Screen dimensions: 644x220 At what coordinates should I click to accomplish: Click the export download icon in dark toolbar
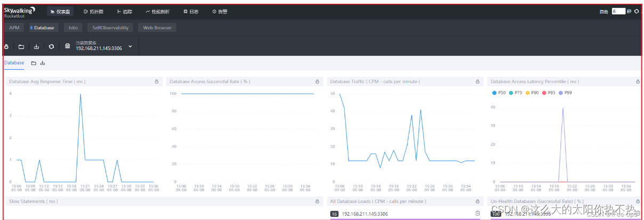point(36,47)
